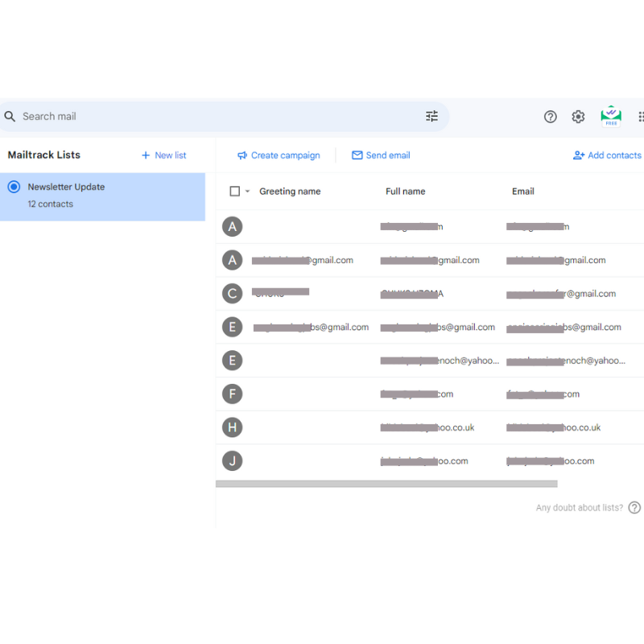Click the 12 contacts label

tap(51, 204)
